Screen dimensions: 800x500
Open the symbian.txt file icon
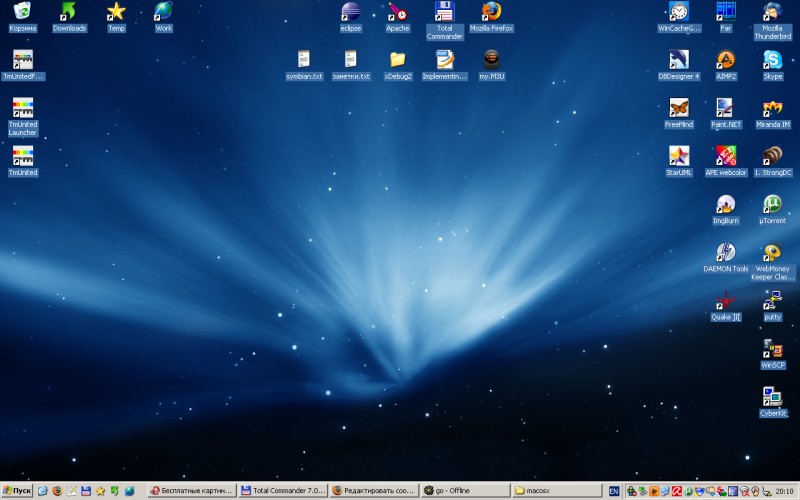click(x=304, y=60)
